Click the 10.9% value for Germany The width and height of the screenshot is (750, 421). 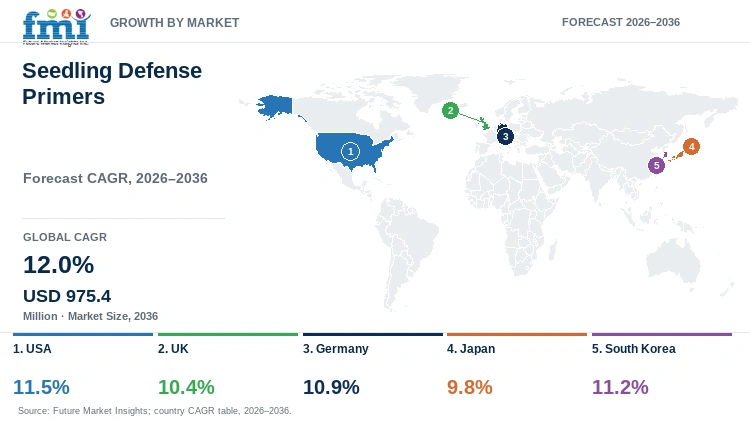[x=331, y=387]
